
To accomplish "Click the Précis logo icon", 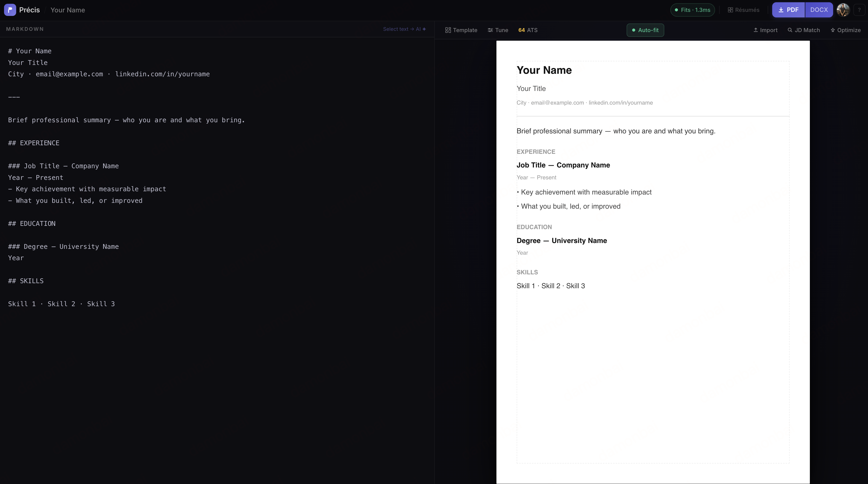I will click(x=10, y=10).
